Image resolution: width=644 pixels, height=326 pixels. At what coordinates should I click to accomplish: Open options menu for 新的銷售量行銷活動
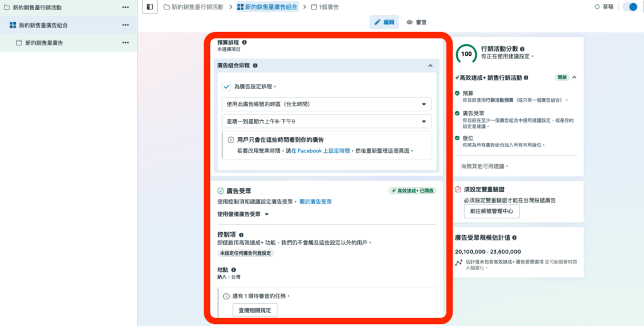125,8
